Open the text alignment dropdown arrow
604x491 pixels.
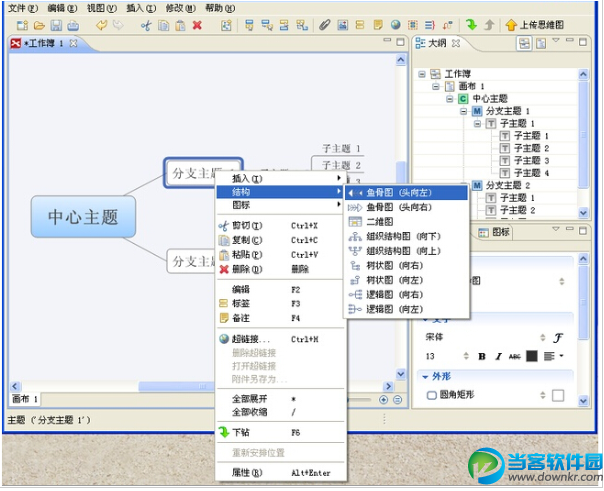[x=561, y=356]
